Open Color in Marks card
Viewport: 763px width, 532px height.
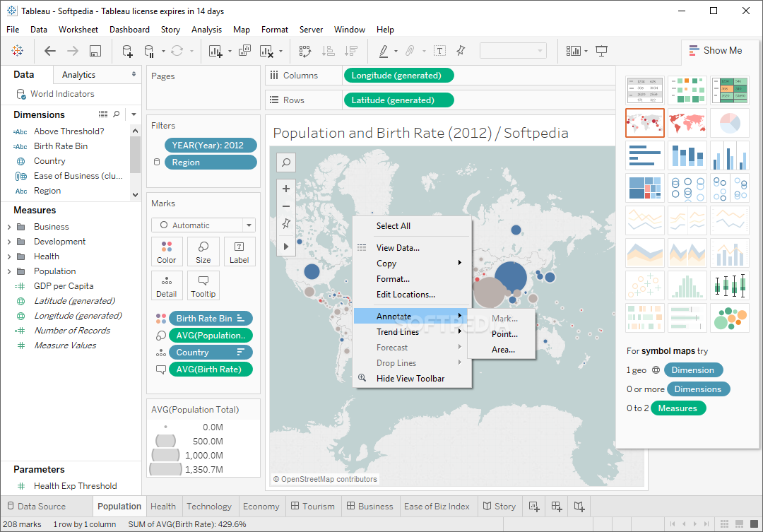167,251
